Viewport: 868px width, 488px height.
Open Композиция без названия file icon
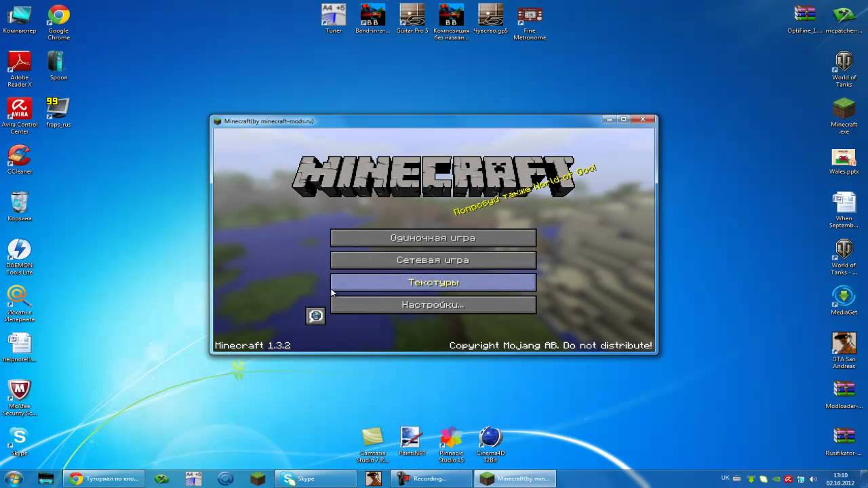451,22
